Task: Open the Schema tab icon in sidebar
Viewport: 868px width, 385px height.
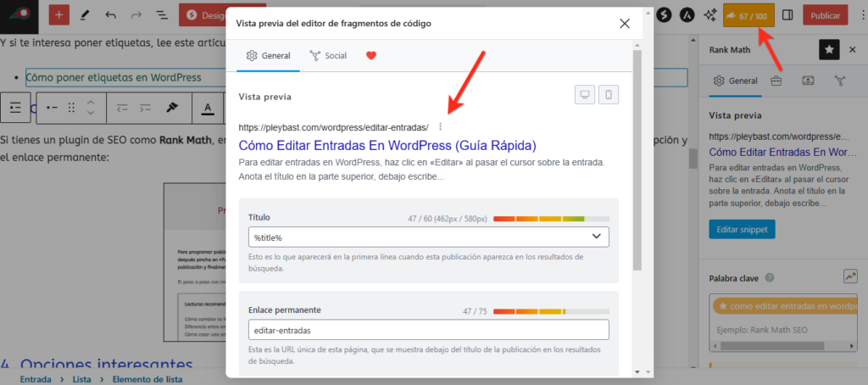Action: (x=808, y=81)
